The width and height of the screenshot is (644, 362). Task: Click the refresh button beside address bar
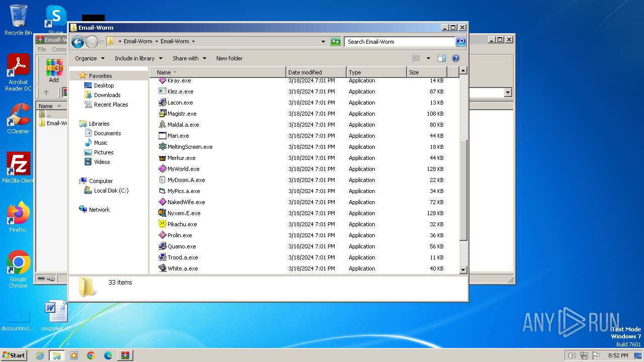point(336,42)
